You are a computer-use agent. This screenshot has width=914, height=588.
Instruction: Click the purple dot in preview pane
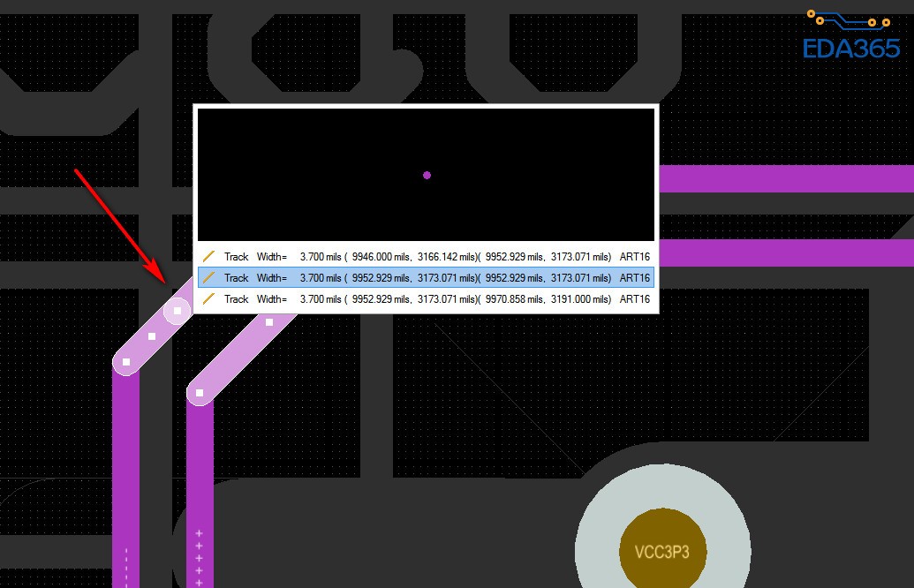427,175
